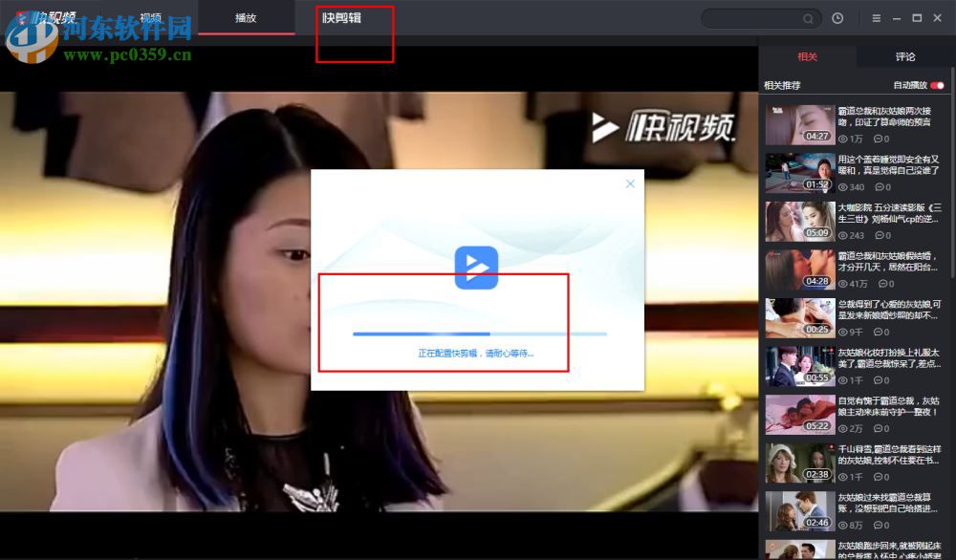Switch to the 评论 comments tab

coord(904,56)
